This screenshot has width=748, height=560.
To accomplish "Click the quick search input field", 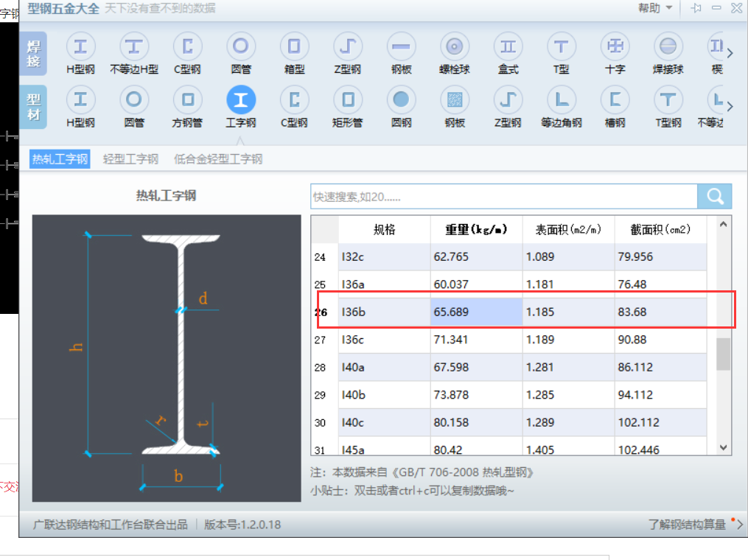I will 504,196.
